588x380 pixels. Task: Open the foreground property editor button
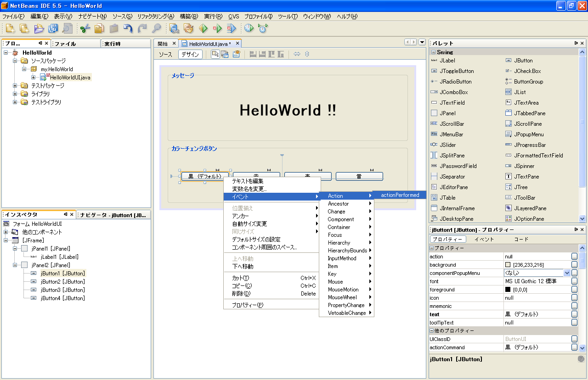[x=574, y=290]
